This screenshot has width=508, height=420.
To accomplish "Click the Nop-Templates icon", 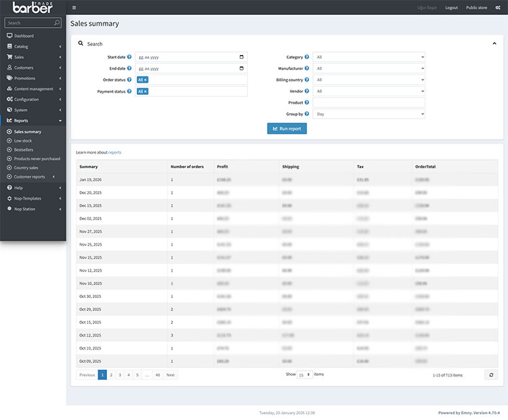I will point(9,198).
